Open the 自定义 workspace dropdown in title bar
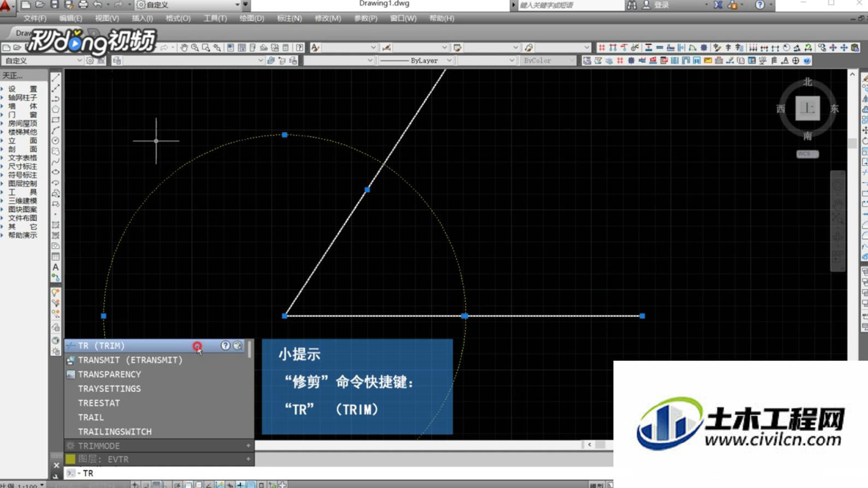 189,5
